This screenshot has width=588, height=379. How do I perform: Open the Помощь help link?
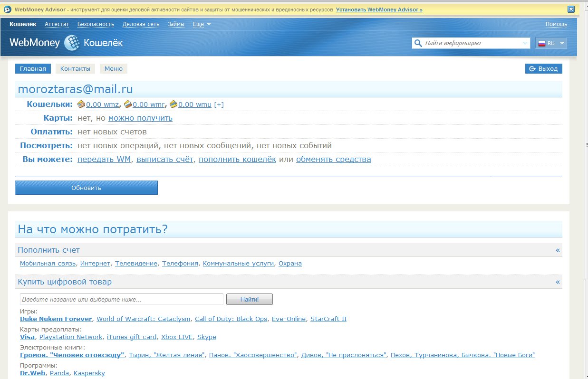pyautogui.click(x=556, y=24)
